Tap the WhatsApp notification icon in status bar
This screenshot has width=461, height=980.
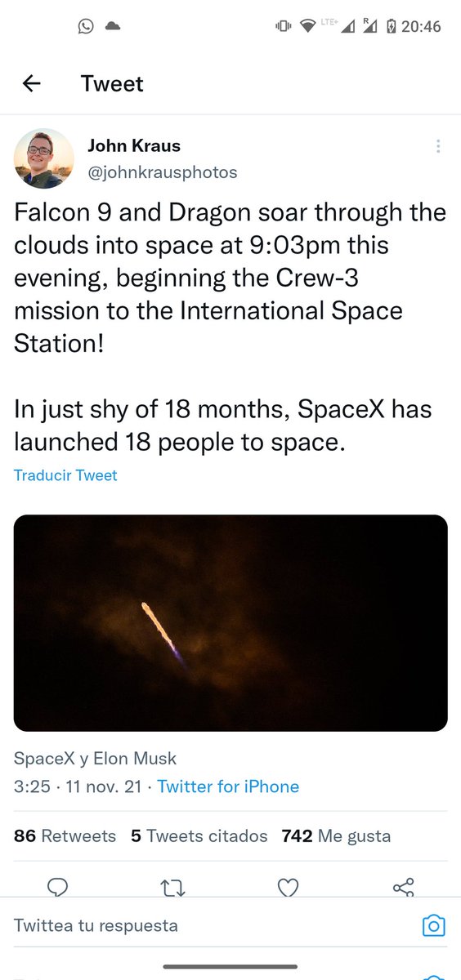tap(86, 26)
